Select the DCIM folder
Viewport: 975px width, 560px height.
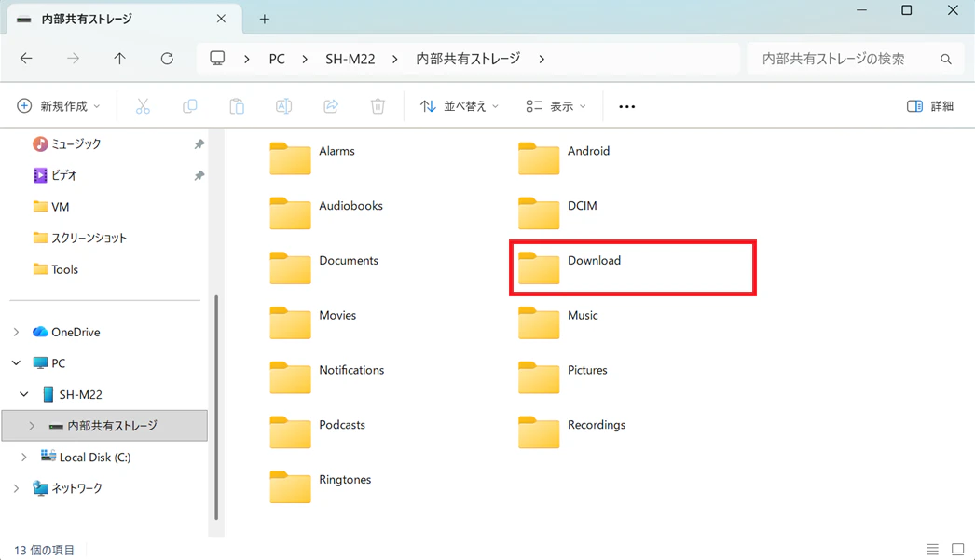coord(557,212)
